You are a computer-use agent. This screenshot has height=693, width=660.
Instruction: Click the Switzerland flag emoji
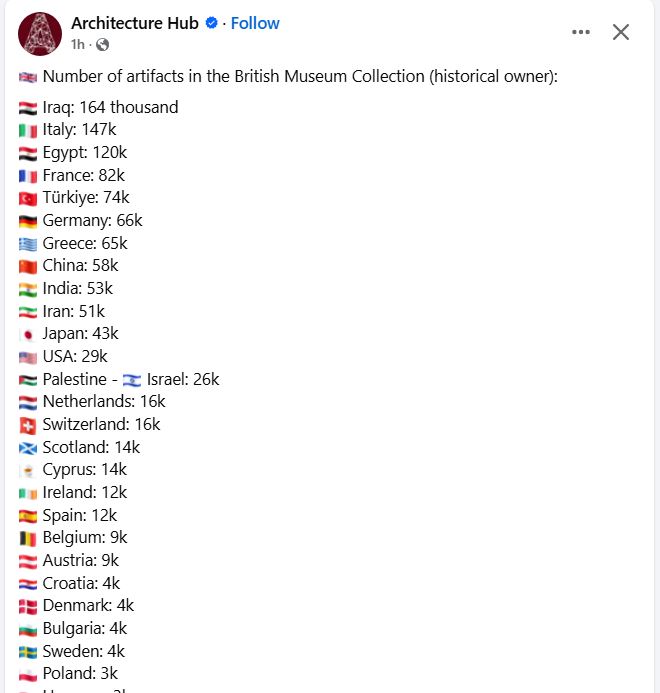pyautogui.click(x=28, y=426)
